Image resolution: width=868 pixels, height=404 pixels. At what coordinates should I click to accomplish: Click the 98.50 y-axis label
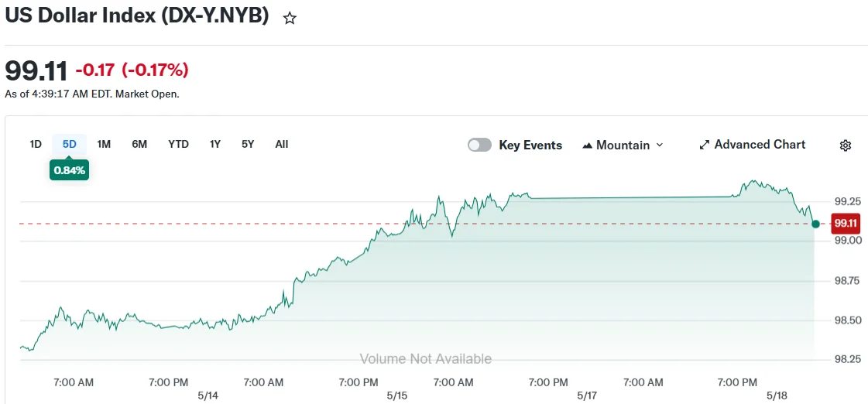click(847, 320)
